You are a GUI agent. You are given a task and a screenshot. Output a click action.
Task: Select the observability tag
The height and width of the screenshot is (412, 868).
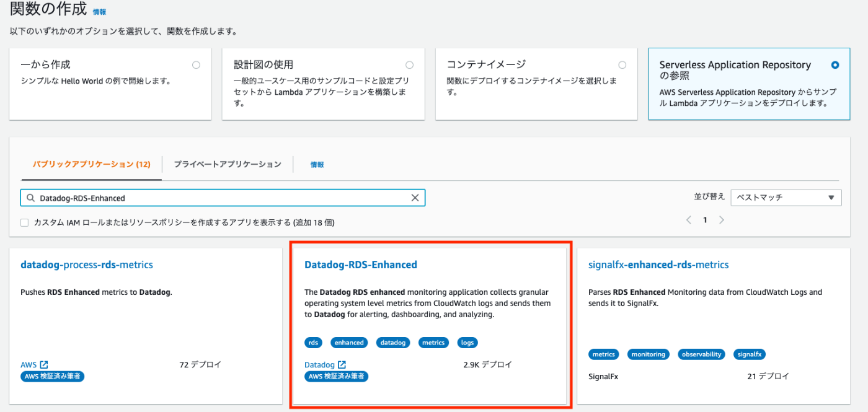701,354
